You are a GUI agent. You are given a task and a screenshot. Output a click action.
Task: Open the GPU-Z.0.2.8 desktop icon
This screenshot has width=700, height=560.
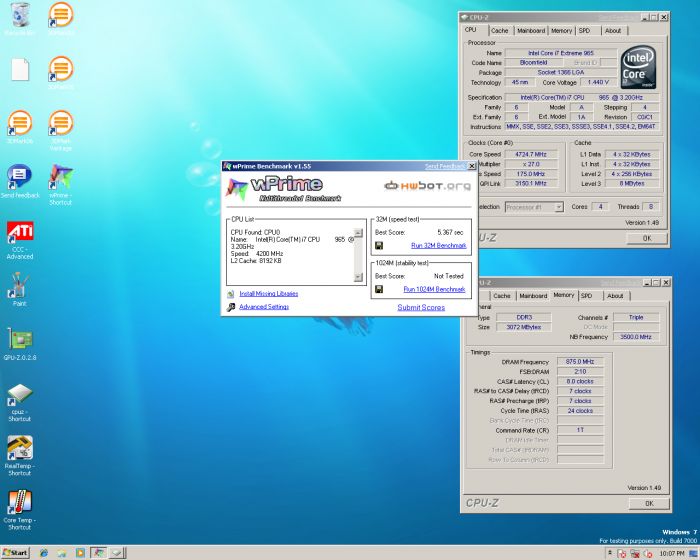point(20,344)
